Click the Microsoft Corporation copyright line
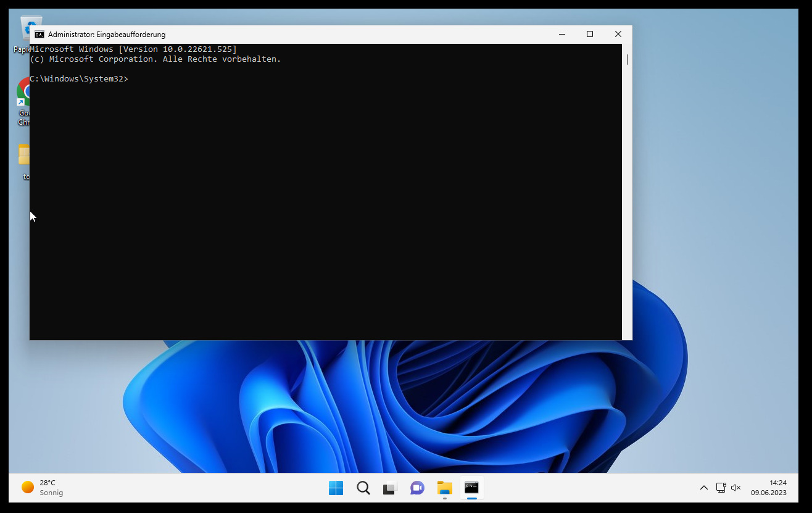 [155, 59]
